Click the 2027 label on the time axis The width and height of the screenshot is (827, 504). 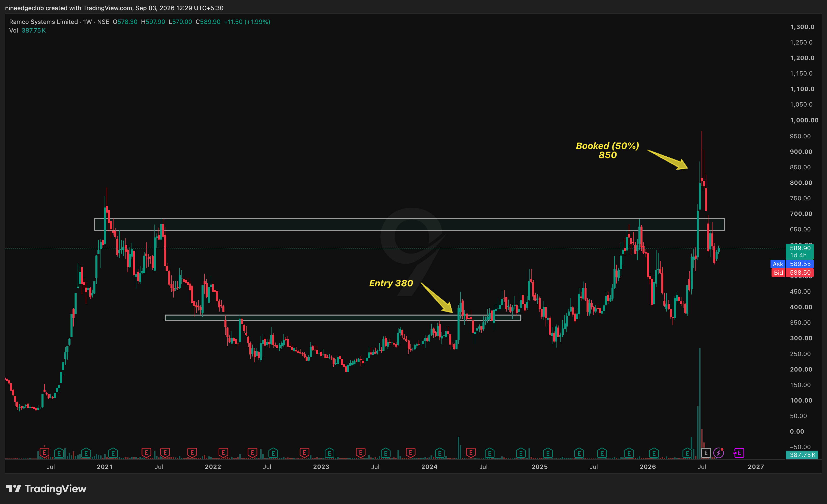[756, 467]
